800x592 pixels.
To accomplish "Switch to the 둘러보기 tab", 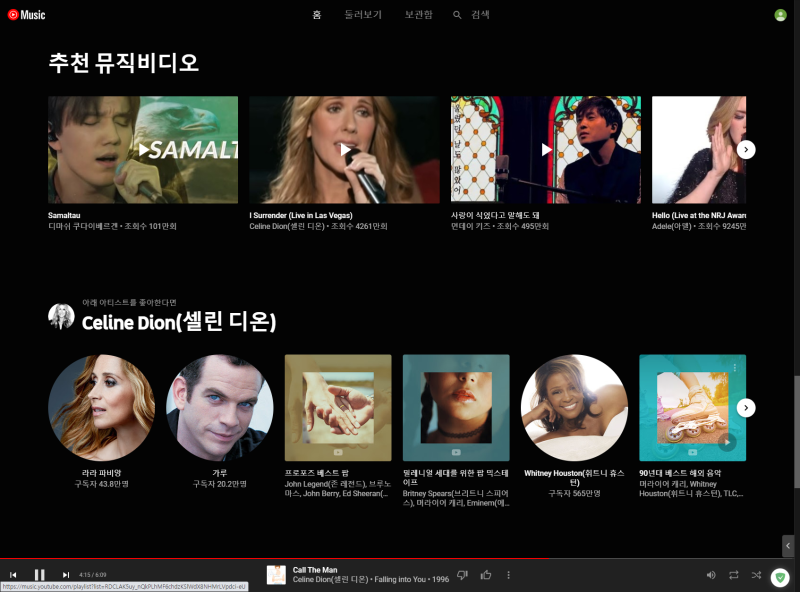I will point(363,15).
